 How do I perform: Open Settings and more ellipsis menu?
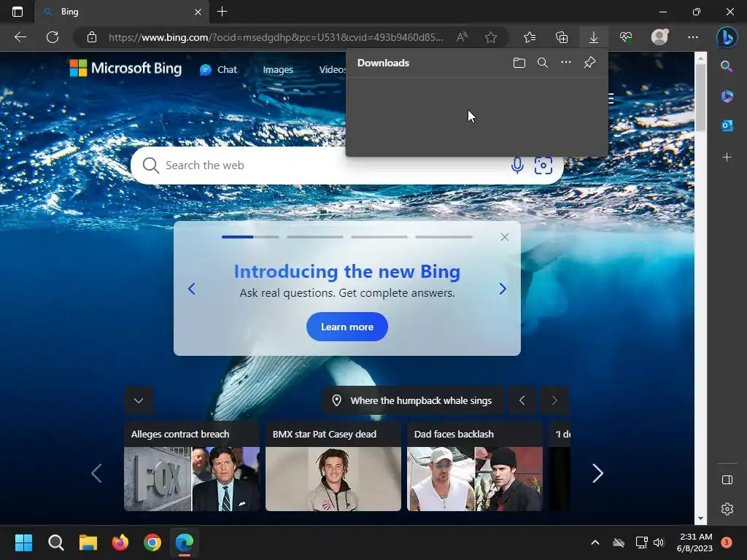pyautogui.click(x=693, y=37)
